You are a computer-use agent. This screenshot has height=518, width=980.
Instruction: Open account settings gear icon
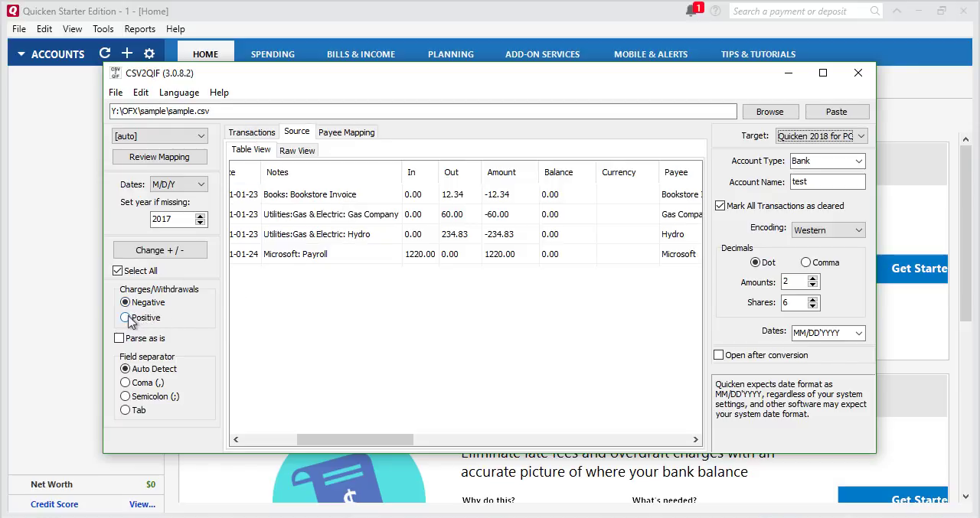pyautogui.click(x=149, y=54)
